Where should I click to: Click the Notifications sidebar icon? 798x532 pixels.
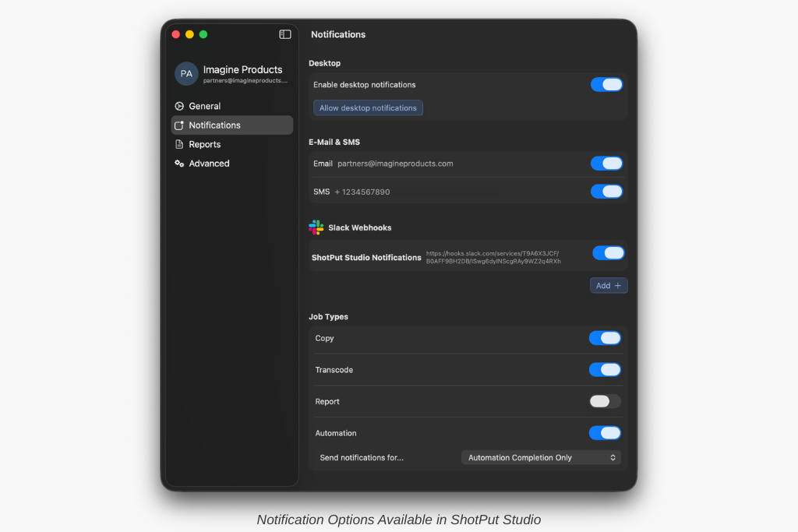(x=179, y=125)
